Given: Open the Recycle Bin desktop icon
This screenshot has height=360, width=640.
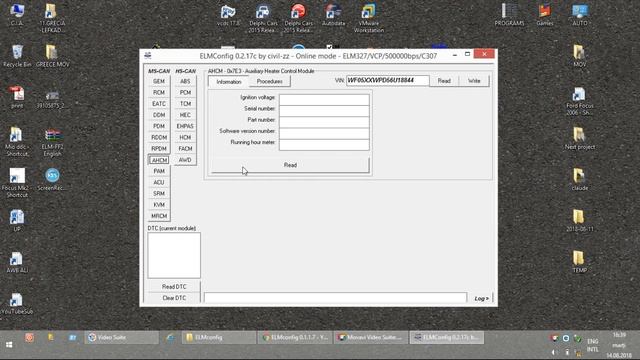Looking at the screenshot, I should point(17,56).
